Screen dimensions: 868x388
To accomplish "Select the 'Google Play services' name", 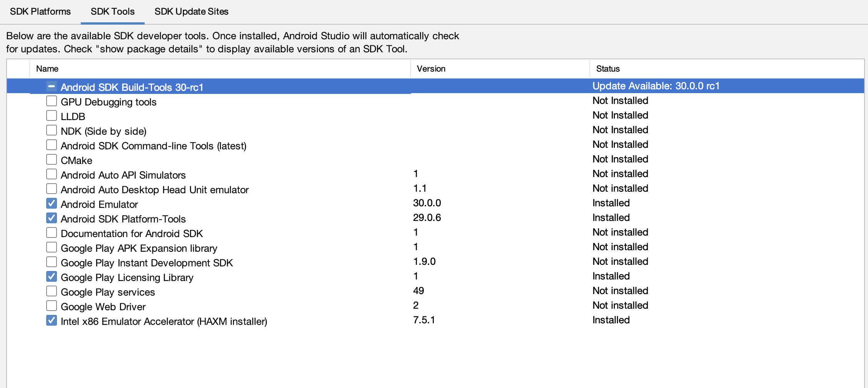I will click(108, 292).
